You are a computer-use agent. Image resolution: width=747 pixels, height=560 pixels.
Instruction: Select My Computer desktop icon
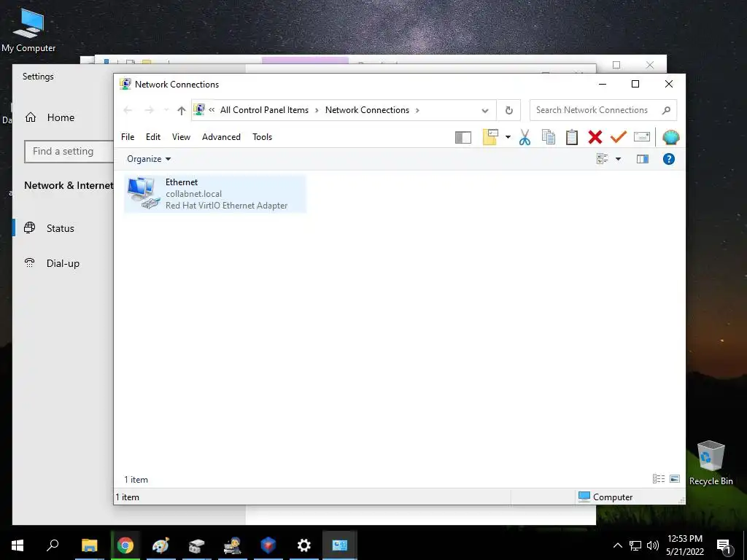pyautogui.click(x=28, y=29)
